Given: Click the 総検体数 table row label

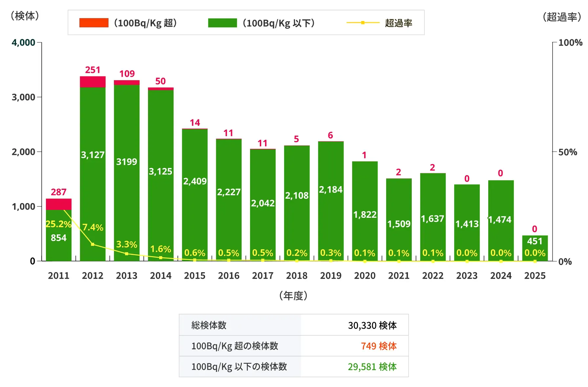Looking at the screenshot, I should [209, 325].
